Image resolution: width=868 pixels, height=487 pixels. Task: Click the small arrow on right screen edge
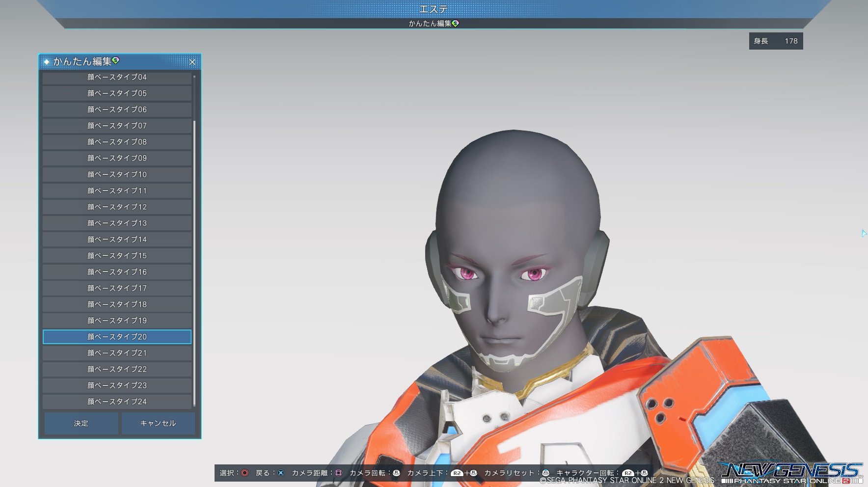864,233
